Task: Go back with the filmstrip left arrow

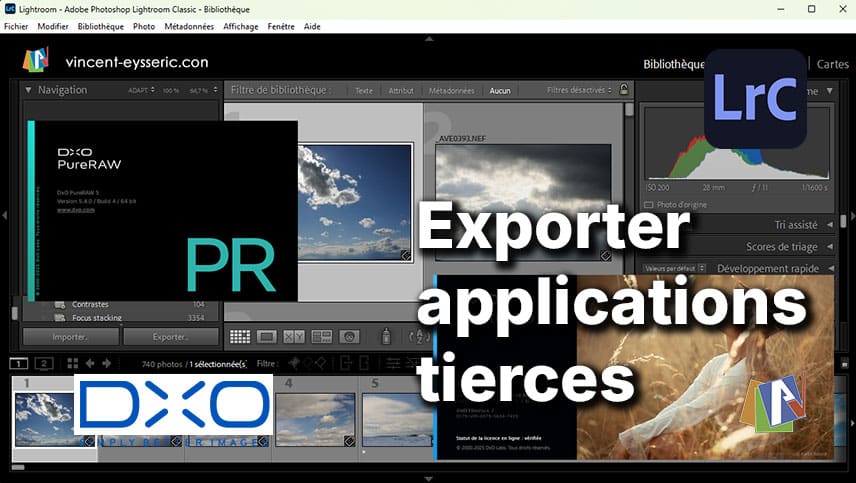Action: 90,363
